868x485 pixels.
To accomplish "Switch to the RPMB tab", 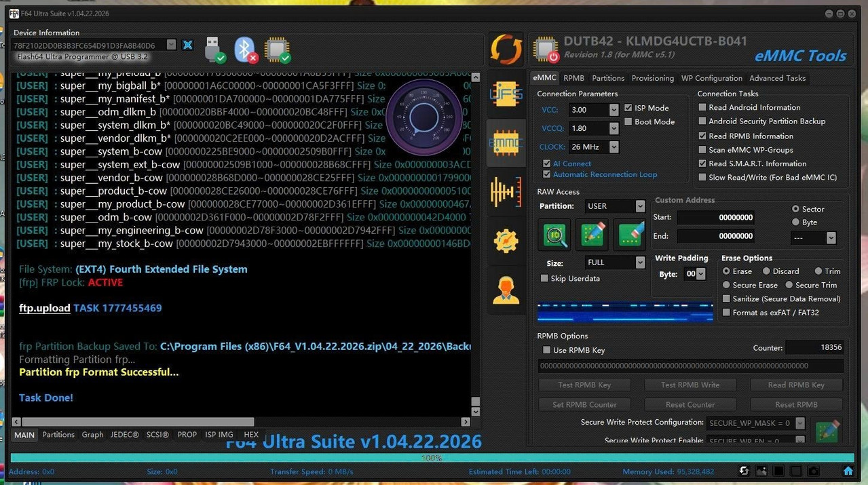I will point(573,78).
